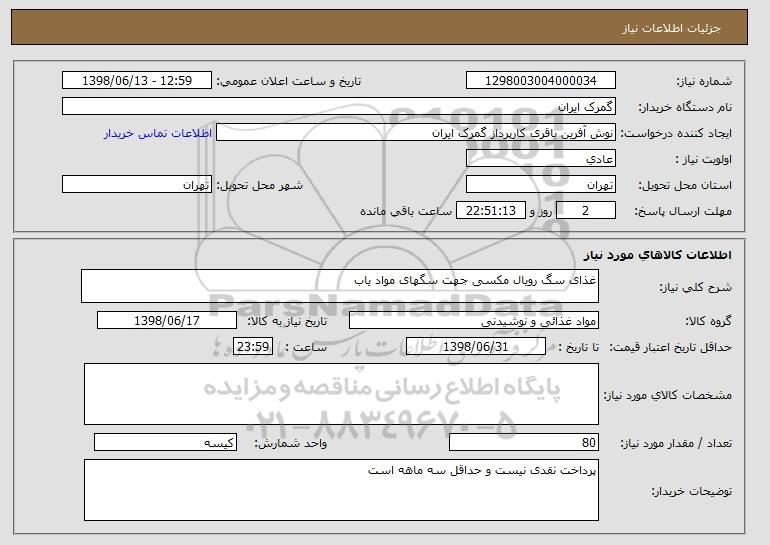Viewport: 770px width, 545px height.
Task: Click the general description box غذای سگ رویال
Action: point(340,286)
